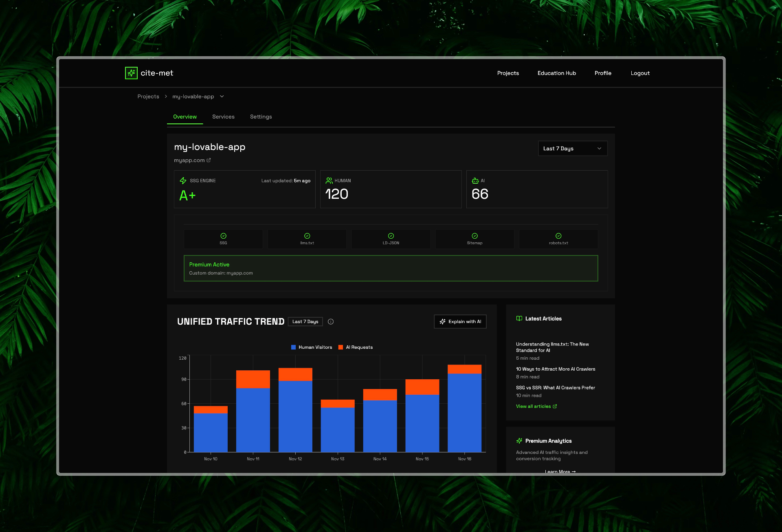Screen dimensions: 782x532
Task: Click the Nov 12 bar in chart
Action: pyautogui.click(x=295, y=411)
